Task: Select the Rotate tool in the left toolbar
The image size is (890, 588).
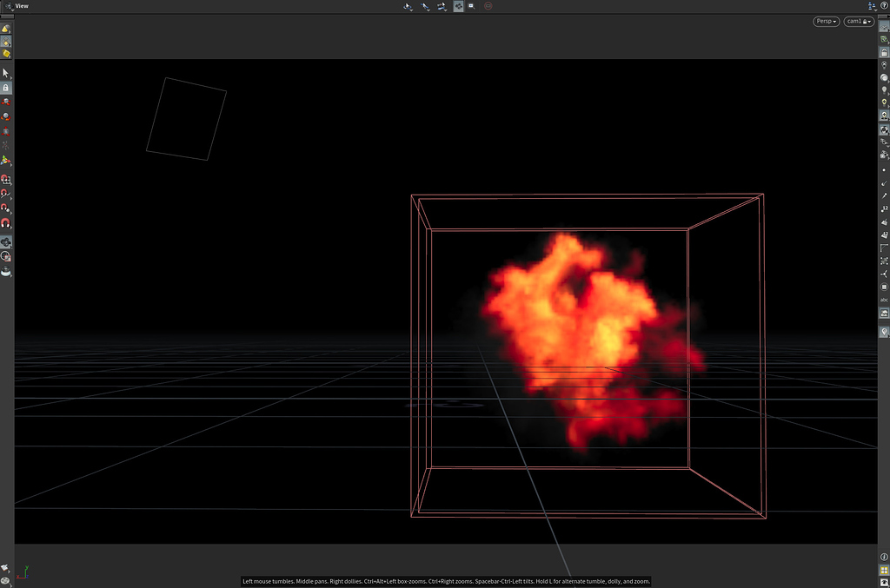Action: [x=5, y=116]
